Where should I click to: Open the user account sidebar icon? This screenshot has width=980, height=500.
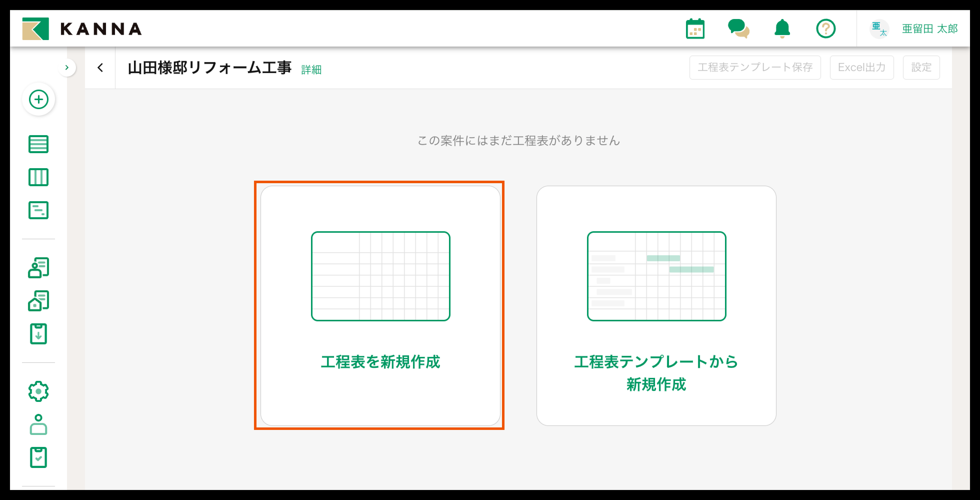tap(38, 424)
